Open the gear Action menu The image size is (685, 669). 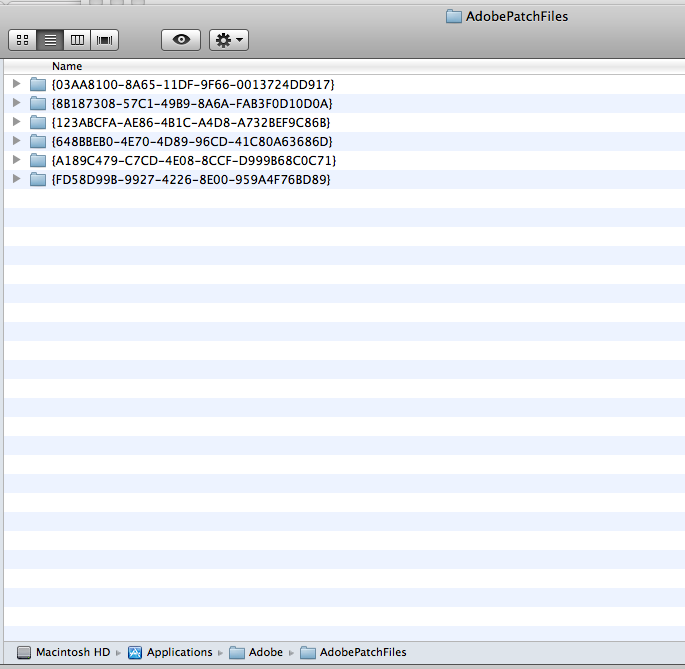tap(229, 40)
